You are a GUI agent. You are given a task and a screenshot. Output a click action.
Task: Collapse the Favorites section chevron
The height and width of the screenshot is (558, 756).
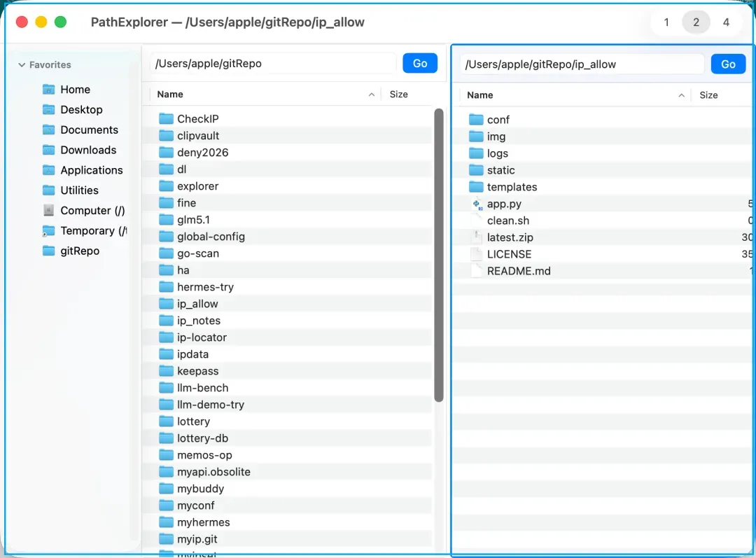tap(22, 64)
